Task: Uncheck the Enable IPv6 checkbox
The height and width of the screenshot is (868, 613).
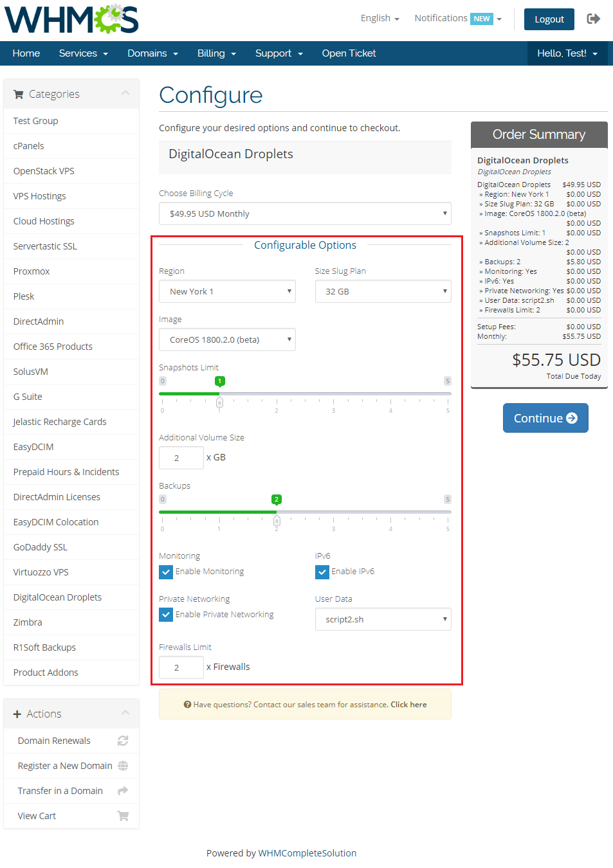Action: (x=322, y=572)
